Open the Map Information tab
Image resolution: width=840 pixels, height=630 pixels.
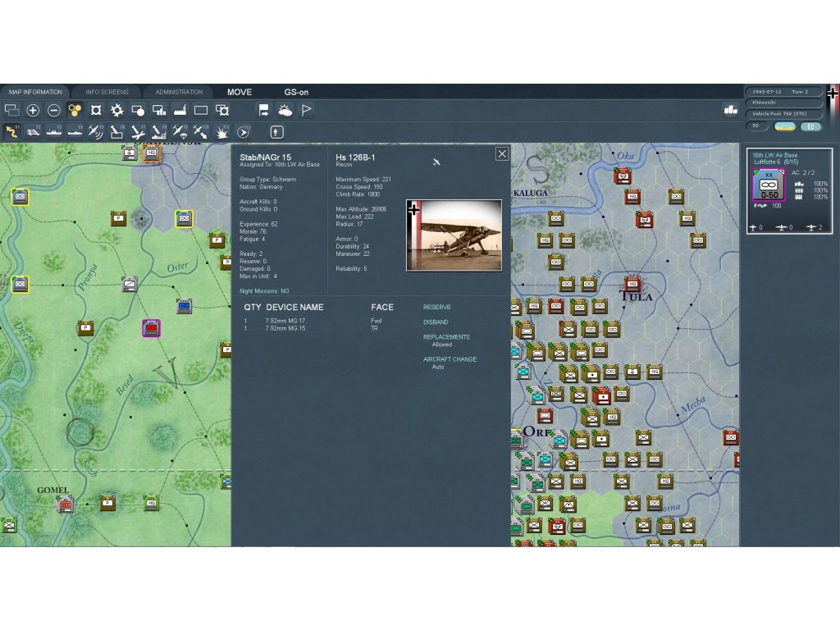pos(35,92)
